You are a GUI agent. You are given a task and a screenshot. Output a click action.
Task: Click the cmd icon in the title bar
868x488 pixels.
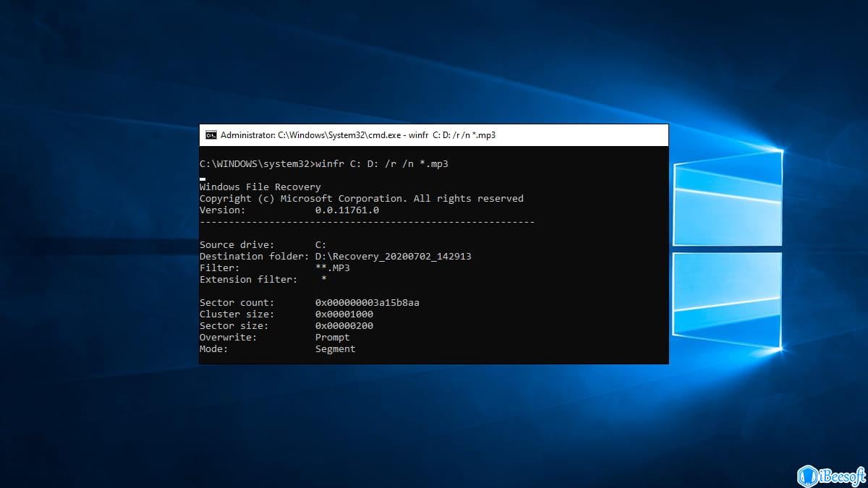click(211, 134)
